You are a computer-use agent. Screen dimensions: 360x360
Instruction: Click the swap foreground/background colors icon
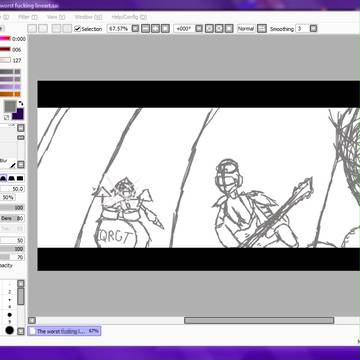pos(21,103)
